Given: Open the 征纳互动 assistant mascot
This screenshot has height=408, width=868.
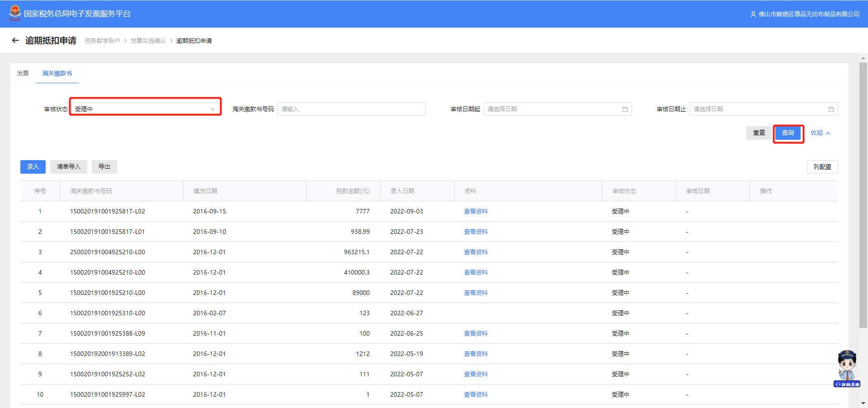Looking at the screenshot, I should [847, 368].
